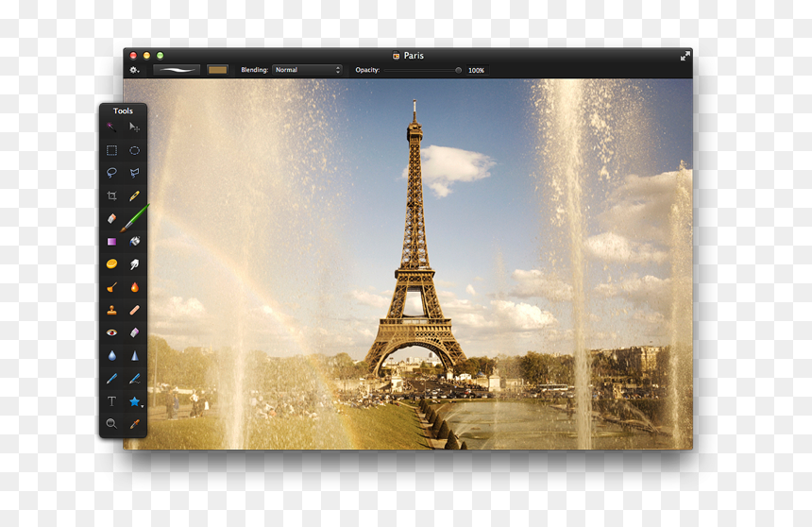Pick the Magic Eraser tool
812x527 pixels.
click(134, 332)
